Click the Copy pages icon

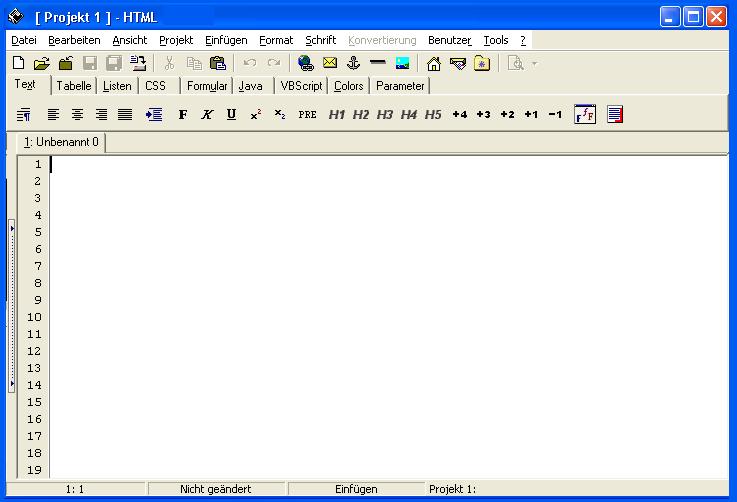click(194, 63)
